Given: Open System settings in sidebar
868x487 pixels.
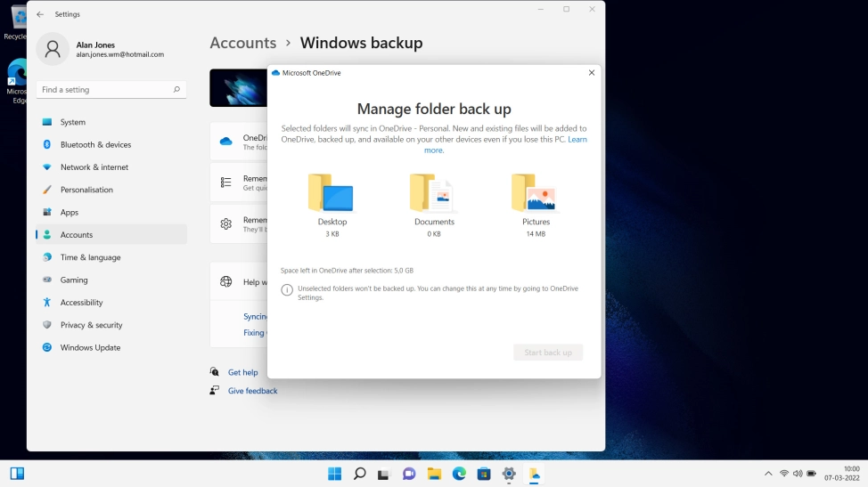Looking at the screenshot, I should (111, 122).
